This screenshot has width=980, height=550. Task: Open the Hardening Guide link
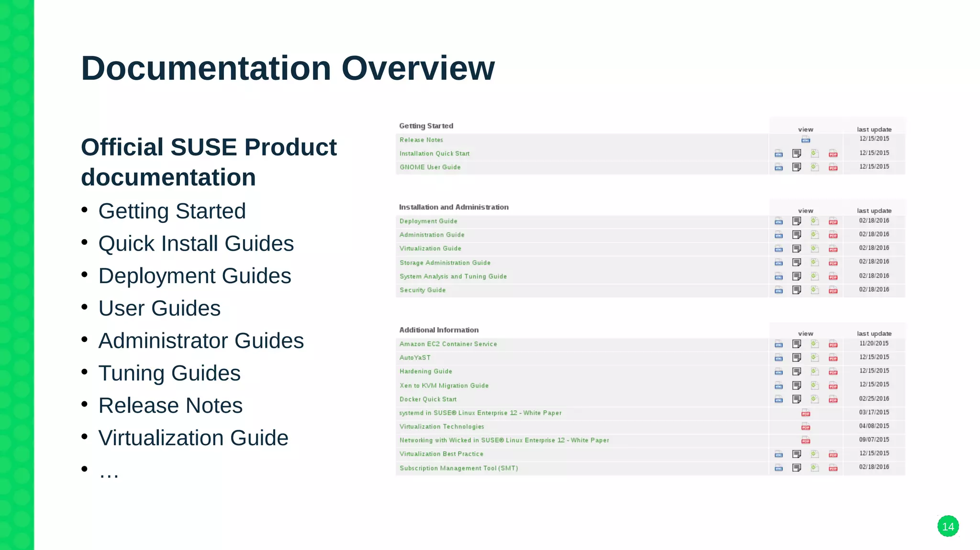click(x=426, y=372)
